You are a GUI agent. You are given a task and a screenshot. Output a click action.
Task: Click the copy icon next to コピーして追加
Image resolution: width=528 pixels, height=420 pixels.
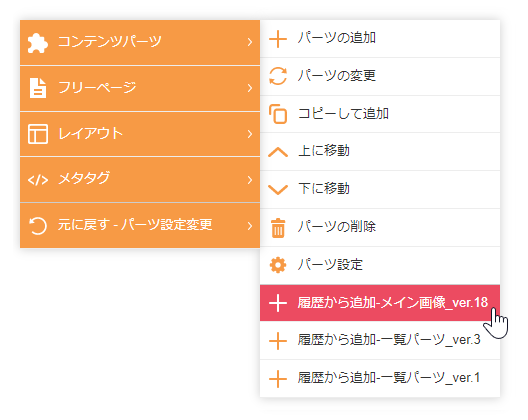click(x=278, y=114)
